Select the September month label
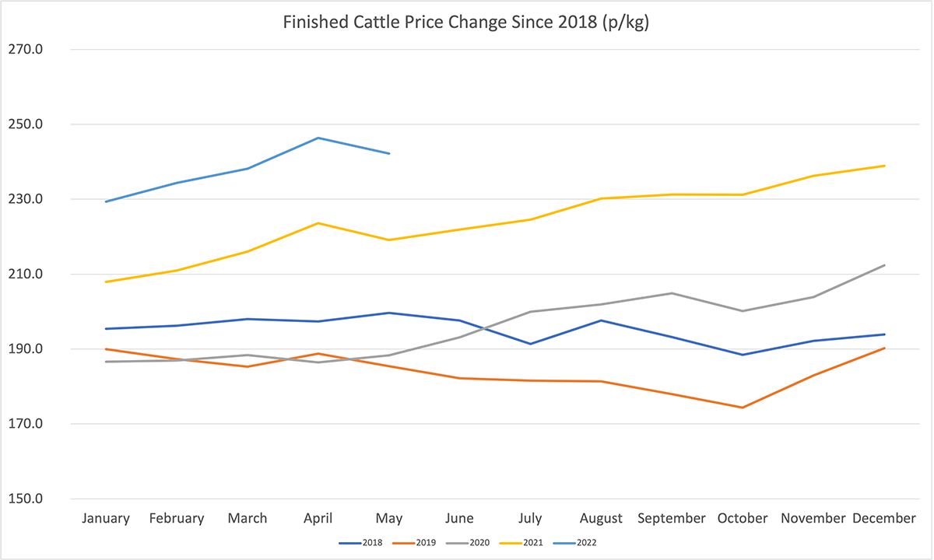934x560 pixels. click(x=672, y=519)
